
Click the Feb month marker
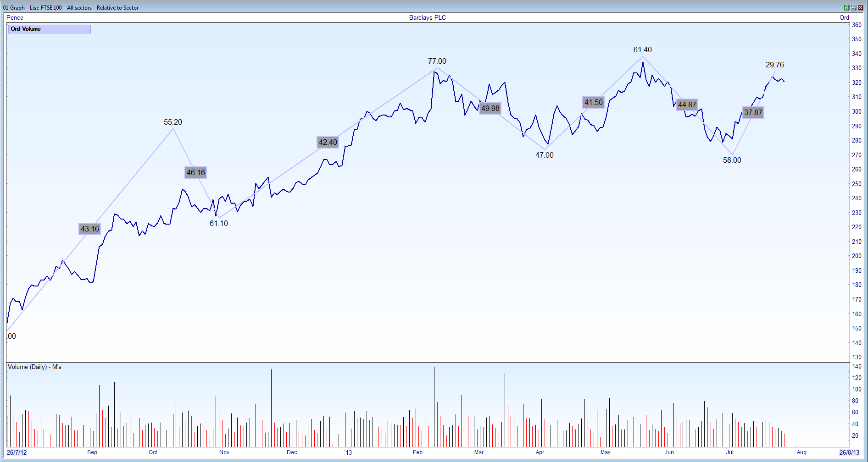click(x=417, y=452)
